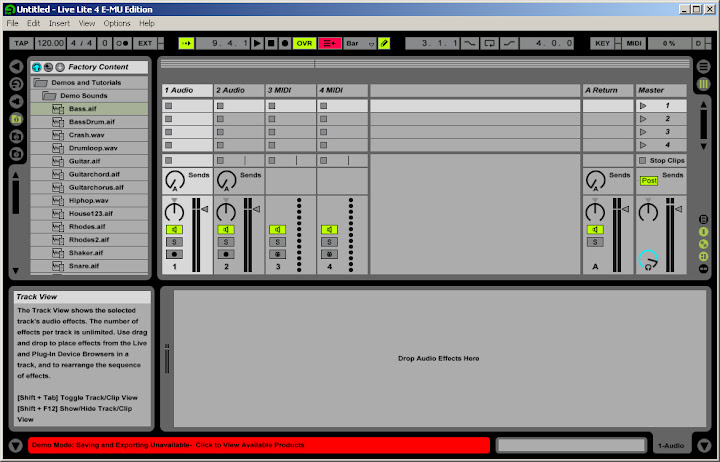Select Drumloop.wav sample file
Image resolution: width=720 pixels, height=462 pixels.
[89, 148]
